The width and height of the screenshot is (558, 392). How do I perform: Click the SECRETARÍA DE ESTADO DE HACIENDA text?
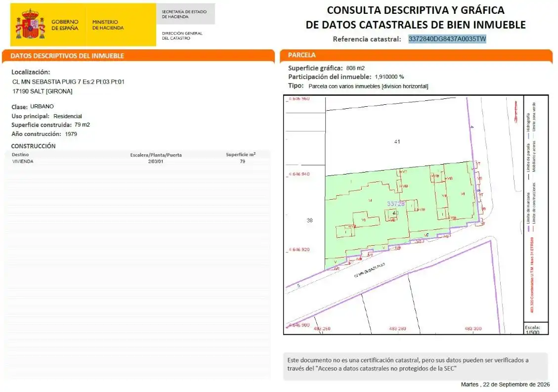pyautogui.click(x=184, y=14)
